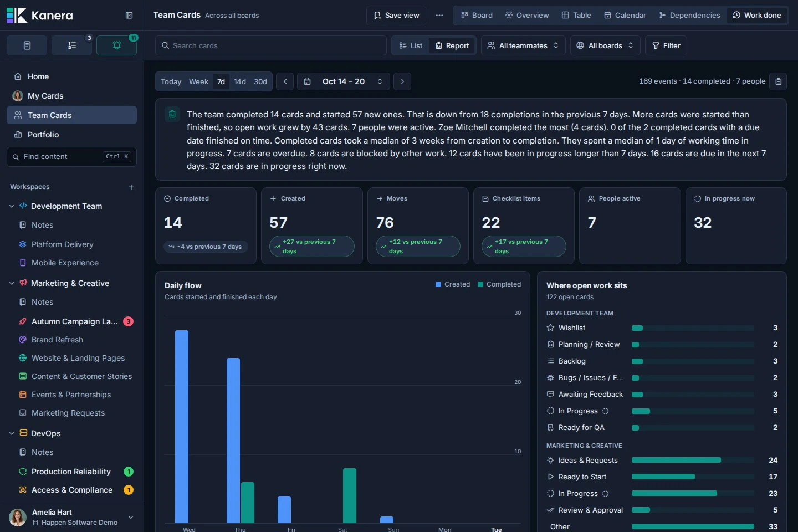Switch to the Table tab
The height and width of the screenshot is (532, 798).
pos(576,16)
